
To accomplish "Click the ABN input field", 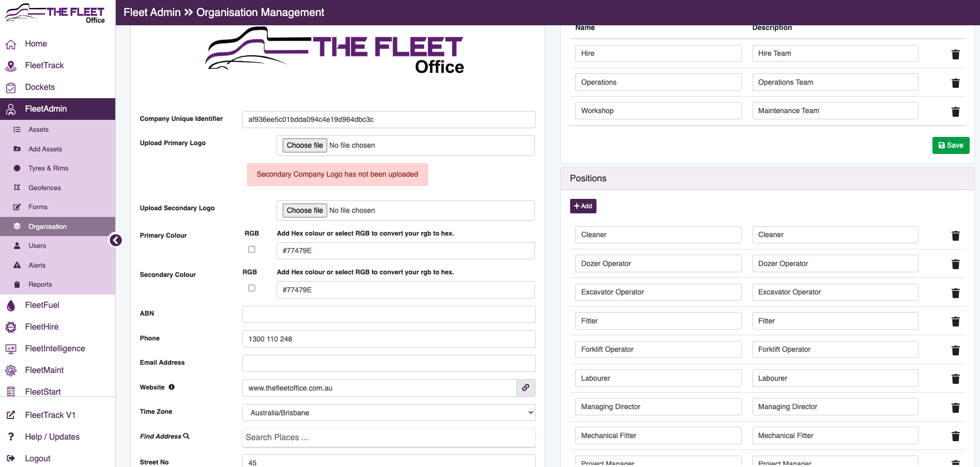I will coord(389,314).
